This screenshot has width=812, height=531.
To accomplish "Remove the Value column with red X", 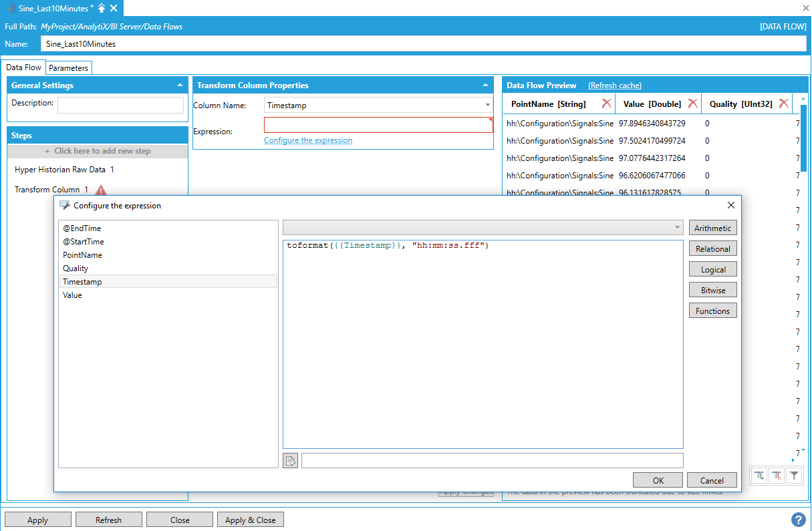I will point(692,104).
